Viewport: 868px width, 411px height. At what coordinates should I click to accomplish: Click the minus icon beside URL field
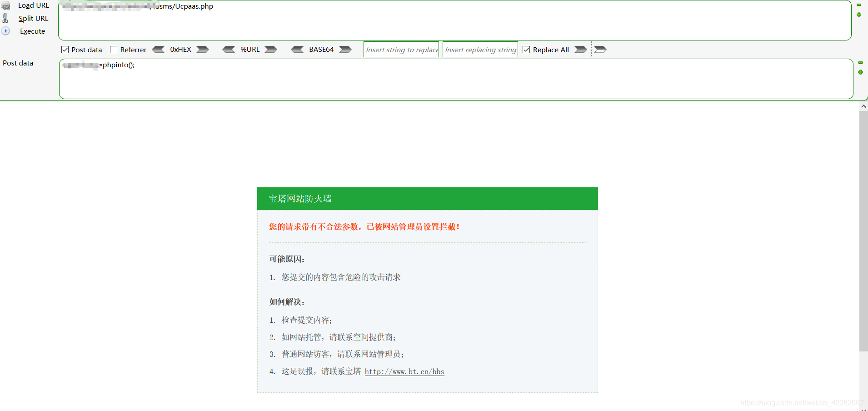coord(859,5)
